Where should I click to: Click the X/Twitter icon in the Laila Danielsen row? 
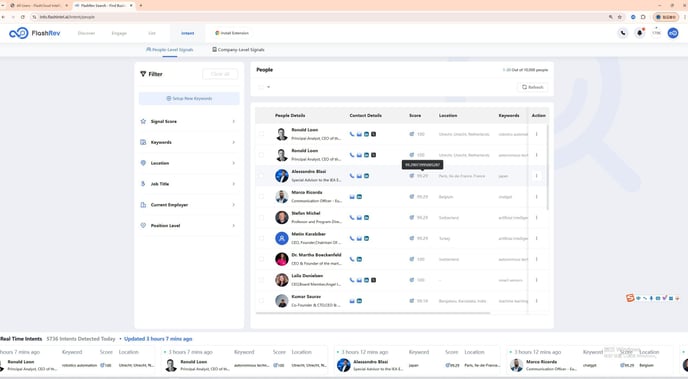373,280
